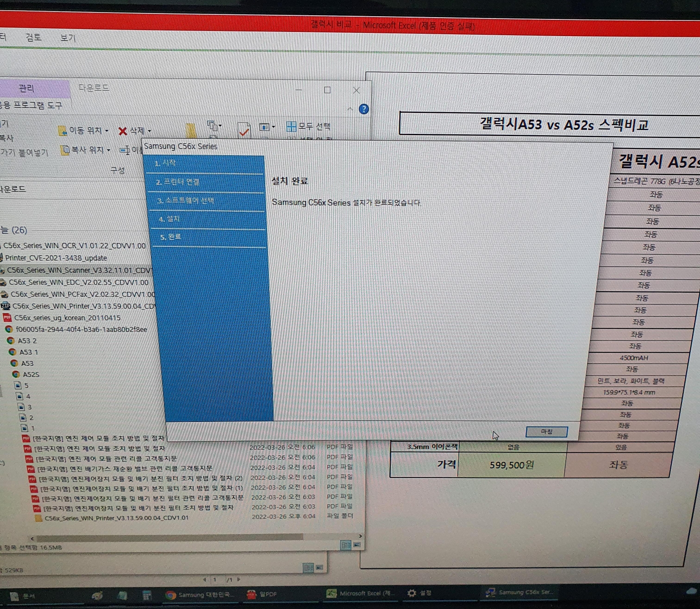Switch to the 관리 tab in File Explorer

tap(26, 88)
